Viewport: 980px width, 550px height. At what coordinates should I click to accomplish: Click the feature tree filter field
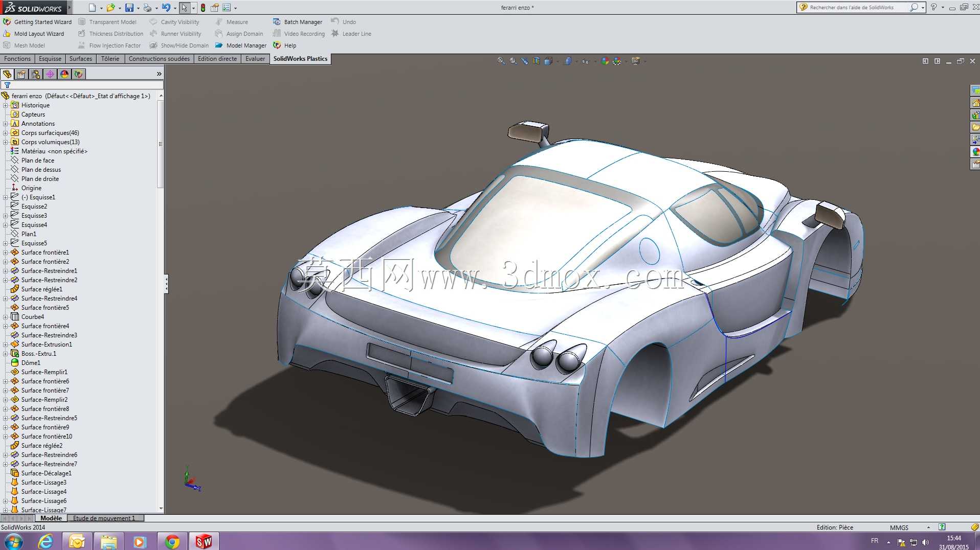pyautogui.click(x=82, y=85)
